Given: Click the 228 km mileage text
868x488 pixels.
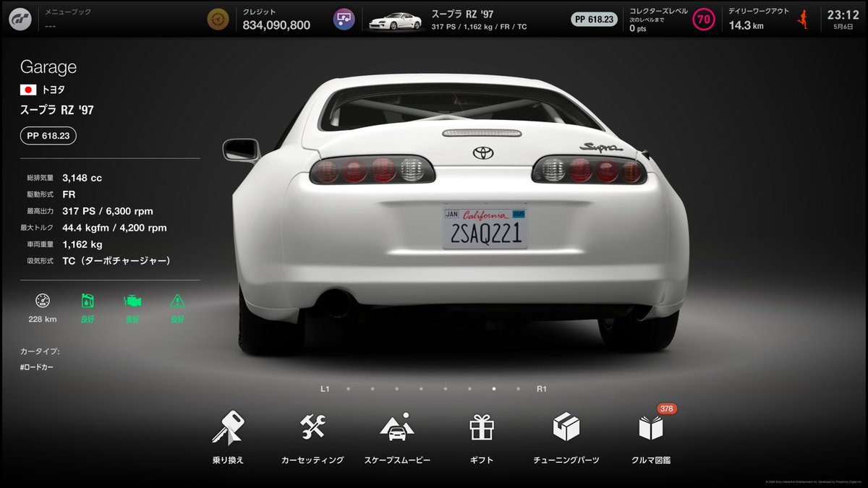Looking at the screenshot, I should (x=43, y=319).
